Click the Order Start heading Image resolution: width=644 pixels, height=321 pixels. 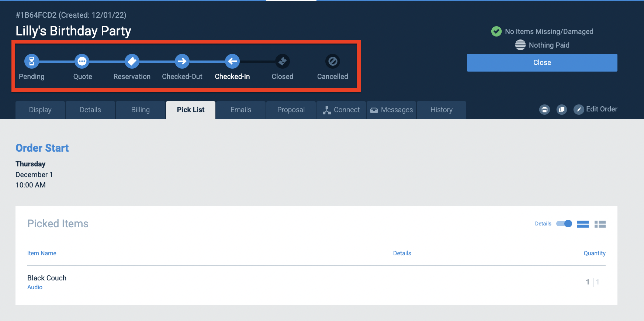(x=42, y=148)
